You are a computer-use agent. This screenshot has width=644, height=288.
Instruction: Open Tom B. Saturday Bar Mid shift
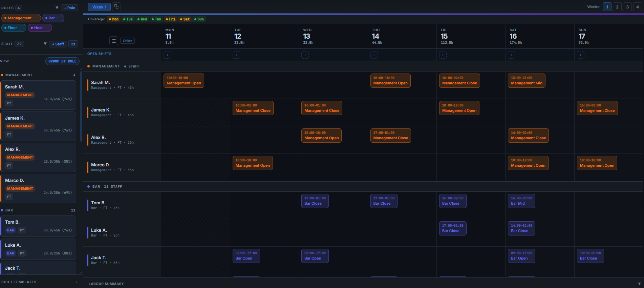[521, 201]
